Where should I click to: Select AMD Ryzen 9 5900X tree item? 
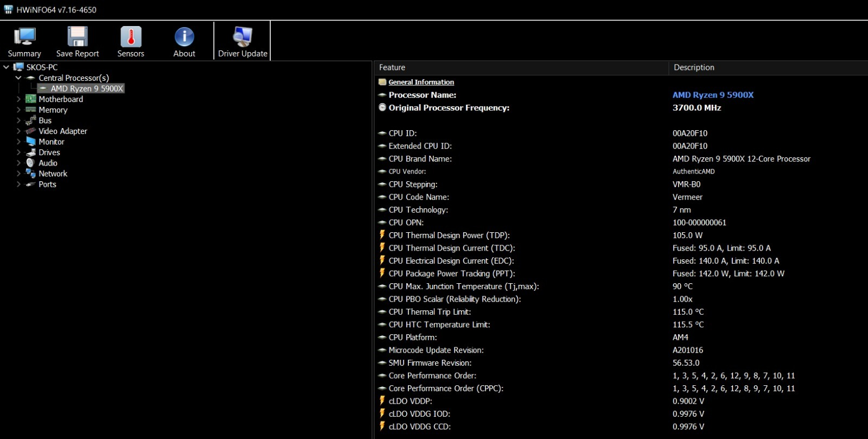87,88
